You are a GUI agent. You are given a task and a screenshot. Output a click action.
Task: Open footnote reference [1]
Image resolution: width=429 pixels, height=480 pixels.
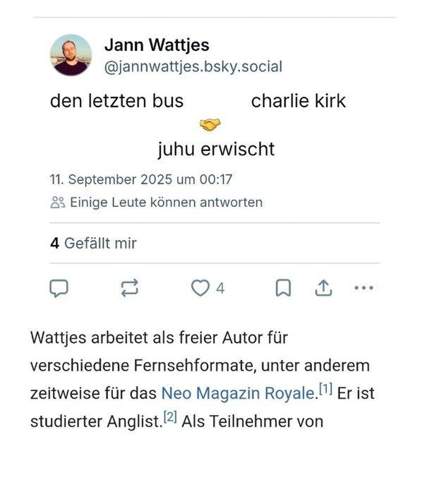(x=326, y=389)
